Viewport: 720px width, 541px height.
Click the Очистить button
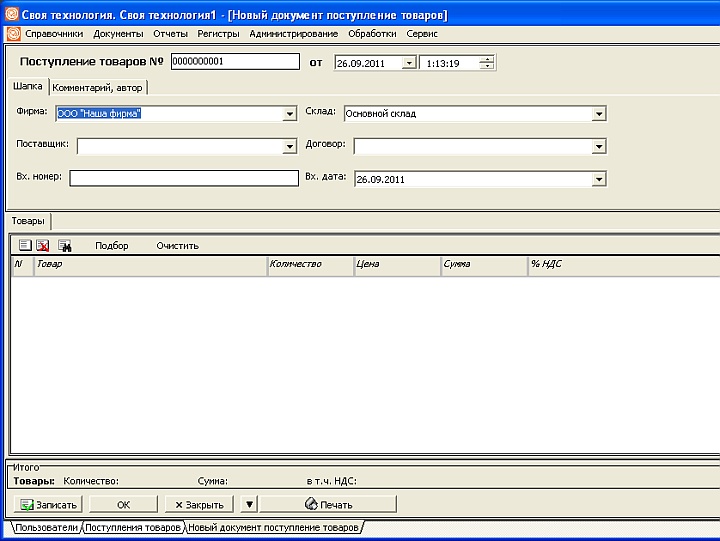[177, 245]
